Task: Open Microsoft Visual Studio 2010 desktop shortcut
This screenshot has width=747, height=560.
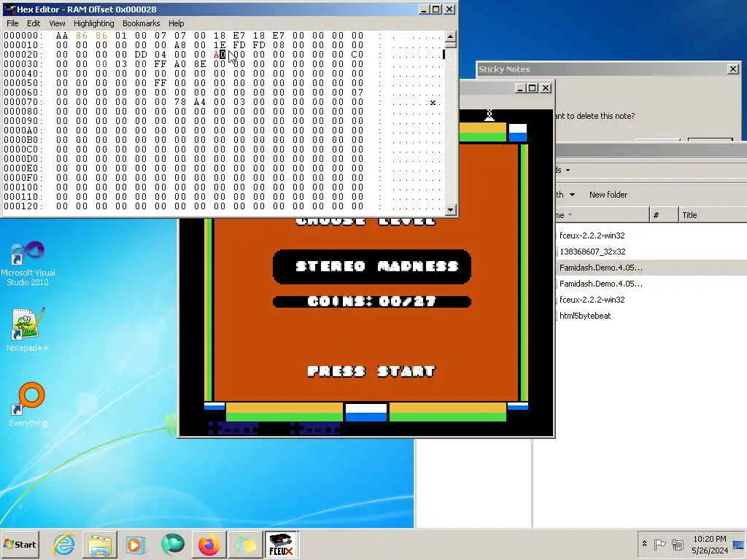Action: pos(28,263)
